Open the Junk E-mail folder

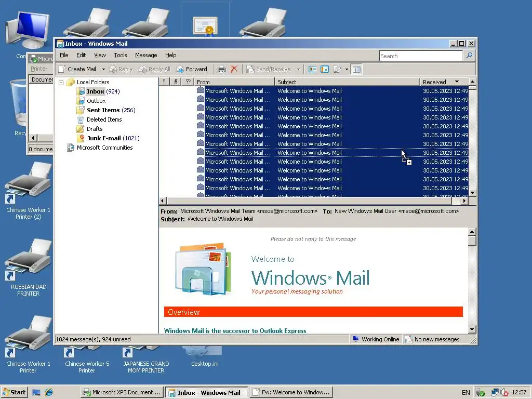[108, 138]
